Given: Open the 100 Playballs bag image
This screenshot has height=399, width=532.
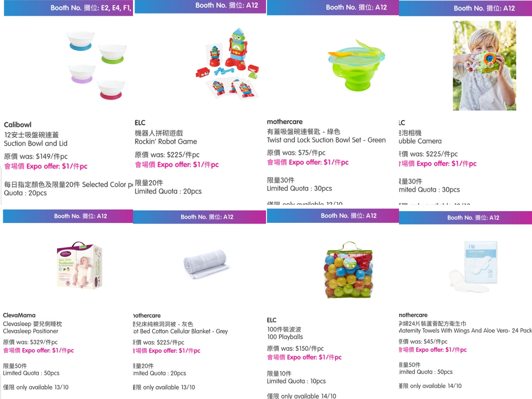Looking at the screenshot, I should pos(348,270).
